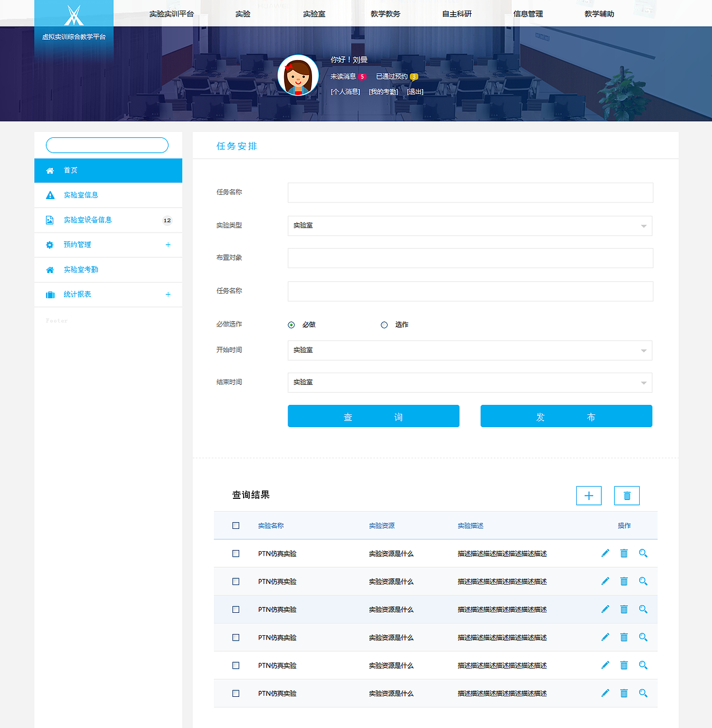Edit the third PTN仿真实验 result row
Viewport: 712px width, 728px height.
click(x=605, y=609)
